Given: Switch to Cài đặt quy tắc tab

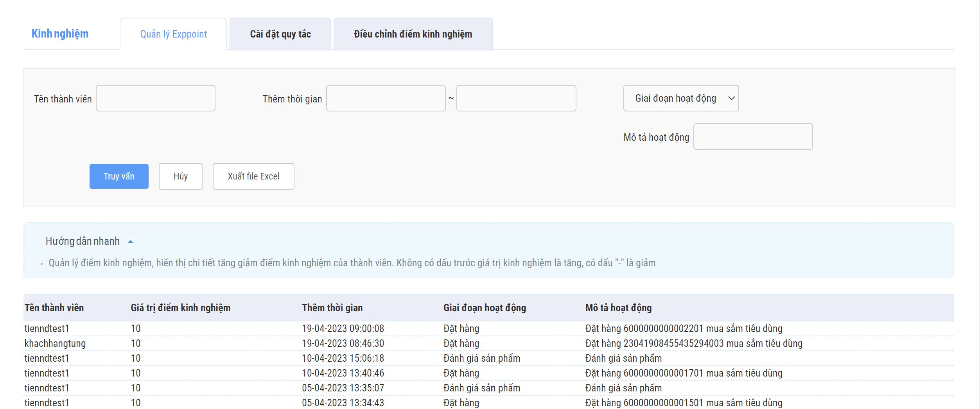Looking at the screenshot, I should click(280, 34).
